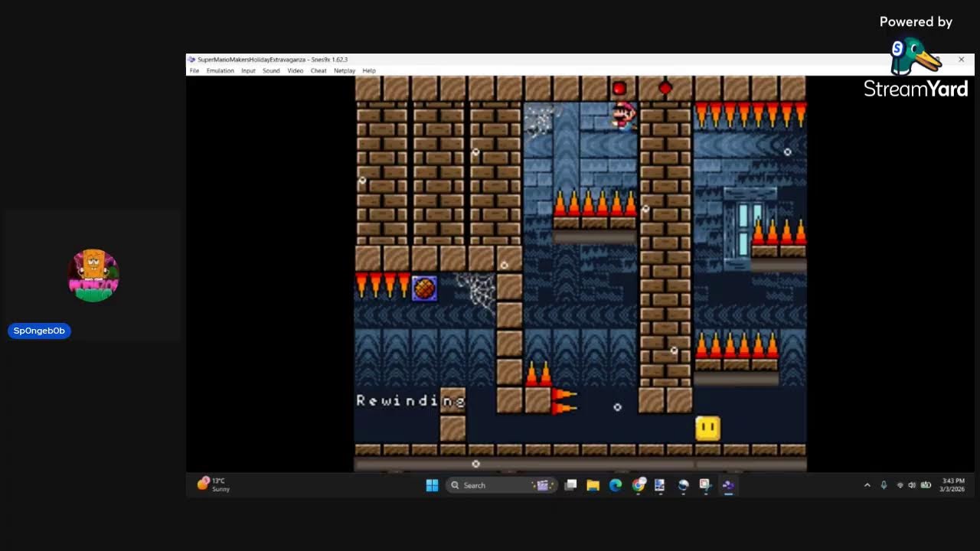Open the weather widget showing Sunny
Screen dimensions: 980x551
214,484
